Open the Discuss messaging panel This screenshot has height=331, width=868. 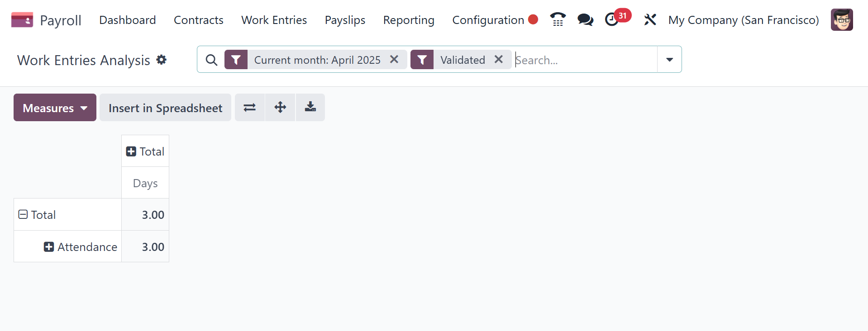(585, 20)
